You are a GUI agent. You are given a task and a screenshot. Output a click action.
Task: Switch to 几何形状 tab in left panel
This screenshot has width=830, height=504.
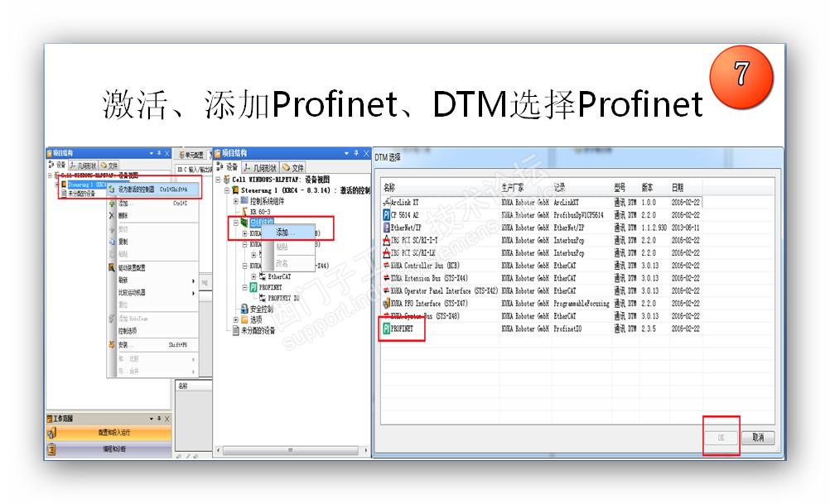(x=83, y=166)
